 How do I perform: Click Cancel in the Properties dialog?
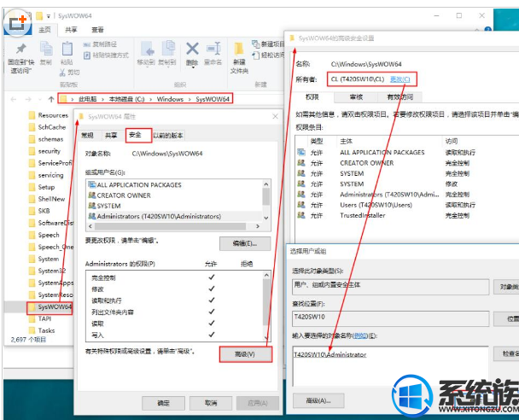click(x=211, y=403)
